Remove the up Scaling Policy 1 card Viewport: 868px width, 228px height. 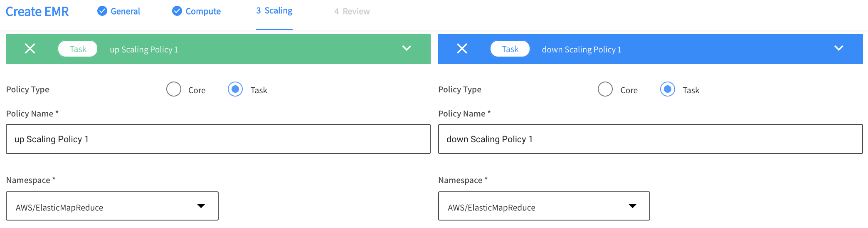[x=30, y=49]
